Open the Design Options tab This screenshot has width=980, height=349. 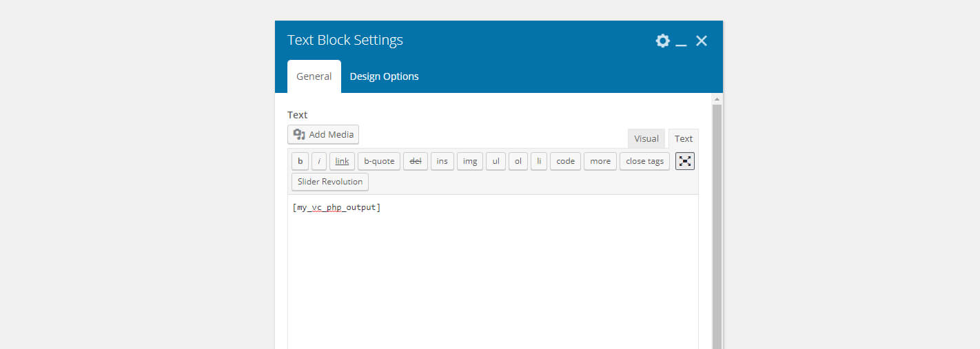[384, 76]
